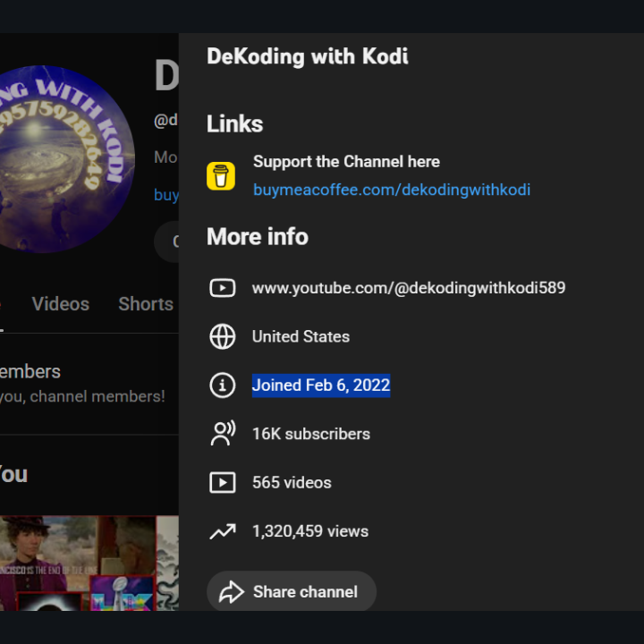Click the Share channel button
The image size is (644, 644).
292,591
